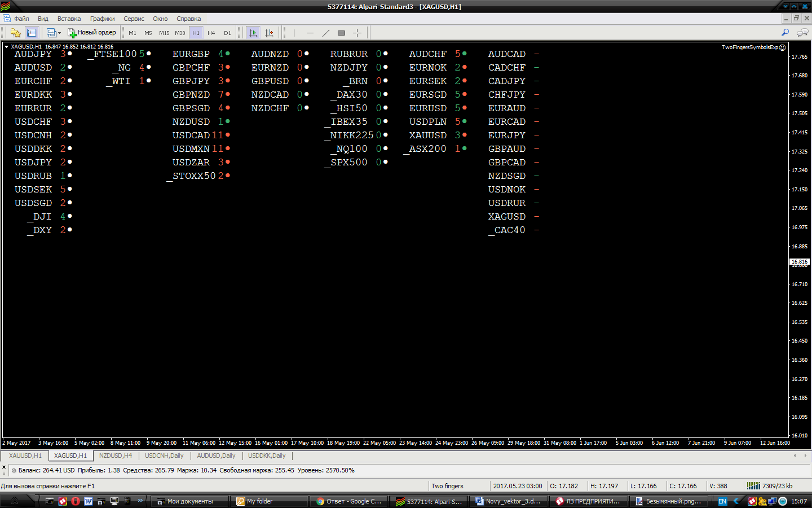Open Google Chrome taskbar button
The width and height of the screenshot is (812, 508).
[350, 501]
